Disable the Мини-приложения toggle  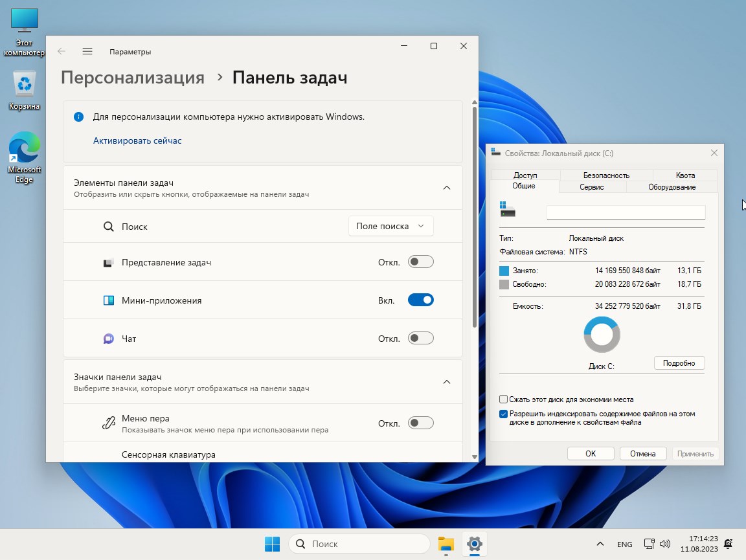[420, 300]
